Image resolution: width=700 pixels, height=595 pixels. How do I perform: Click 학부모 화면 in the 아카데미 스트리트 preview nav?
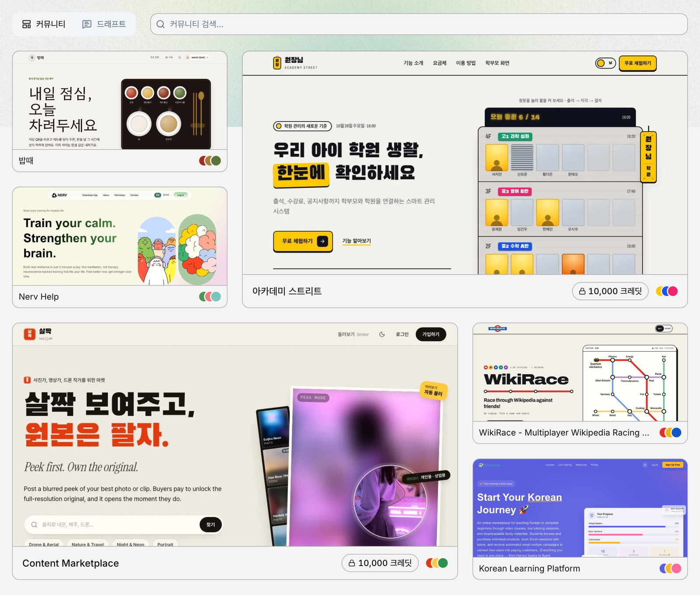coord(497,63)
